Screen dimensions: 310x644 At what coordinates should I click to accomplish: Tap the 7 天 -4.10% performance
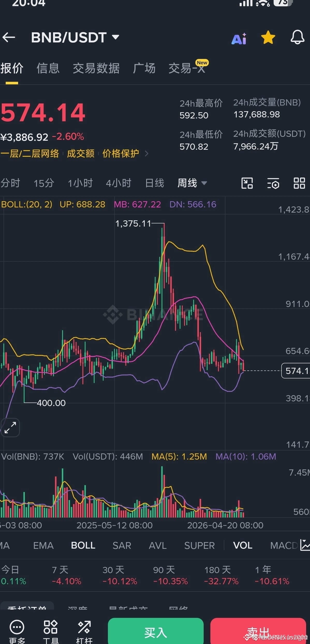tap(67, 575)
